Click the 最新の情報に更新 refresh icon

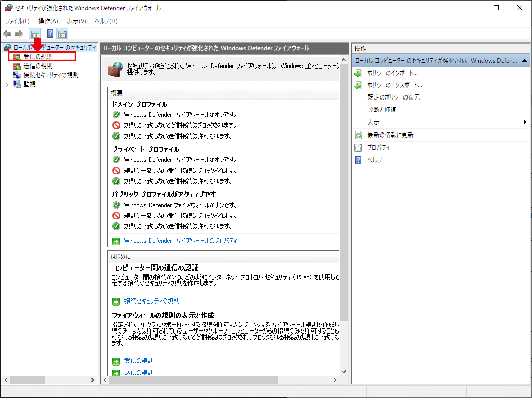point(358,135)
